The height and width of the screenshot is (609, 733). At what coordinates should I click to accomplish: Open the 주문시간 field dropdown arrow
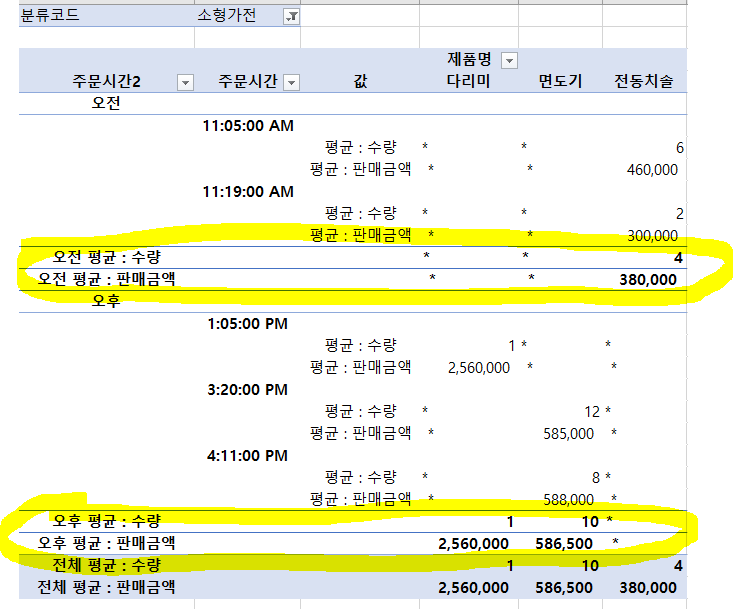tap(291, 82)
